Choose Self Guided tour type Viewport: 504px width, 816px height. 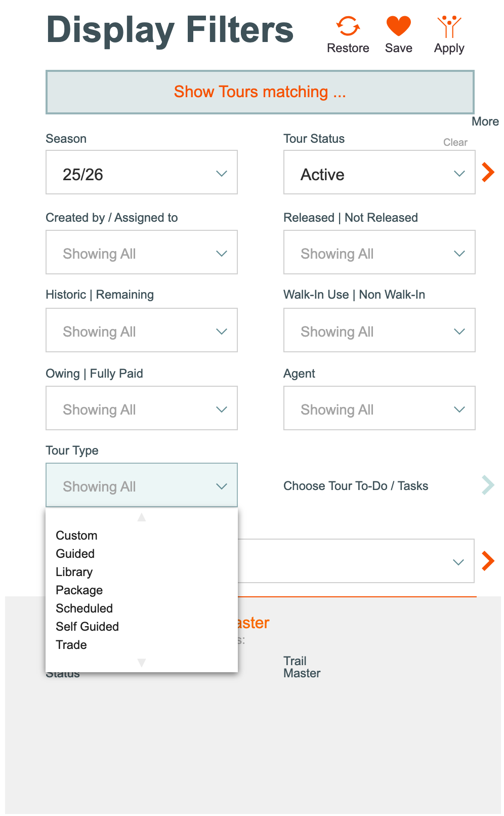tap(87, 627)
